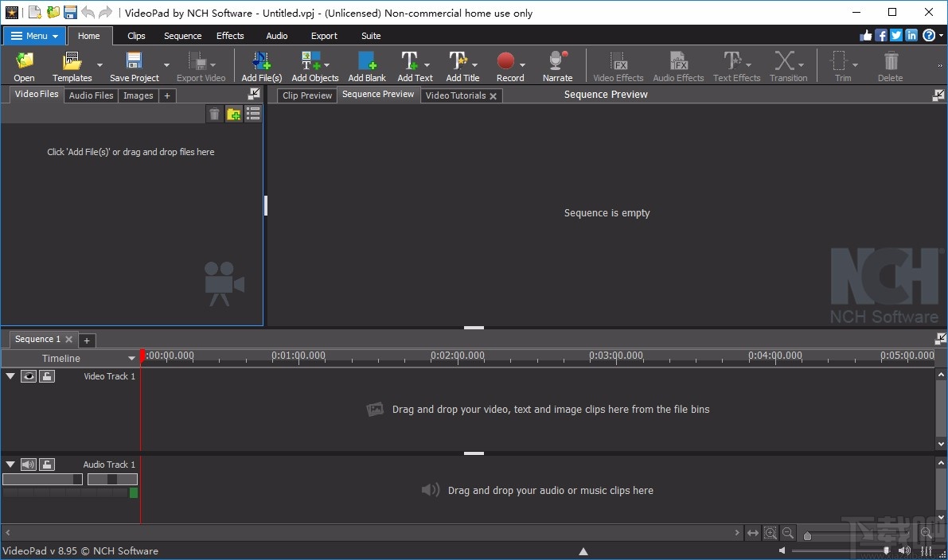Open the Video Tutorials tab
Screen dimensions: 948x560
(456, 95)
